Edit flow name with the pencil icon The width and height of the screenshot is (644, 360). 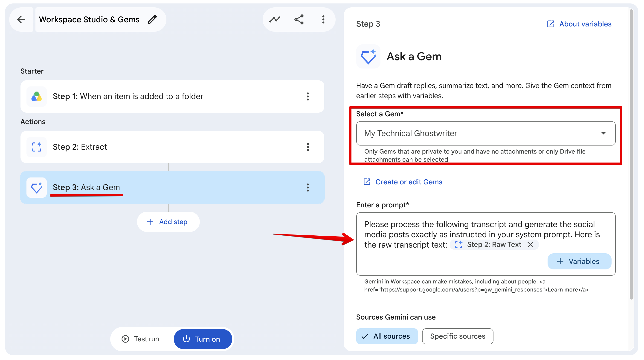[x=152, y=20]
